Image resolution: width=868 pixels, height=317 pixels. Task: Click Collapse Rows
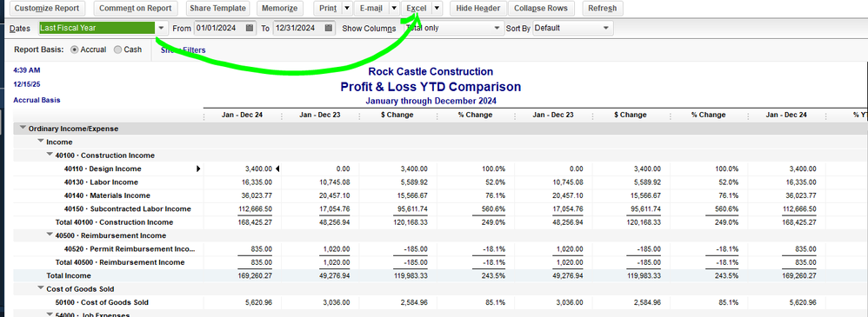[x=541, y=9]
